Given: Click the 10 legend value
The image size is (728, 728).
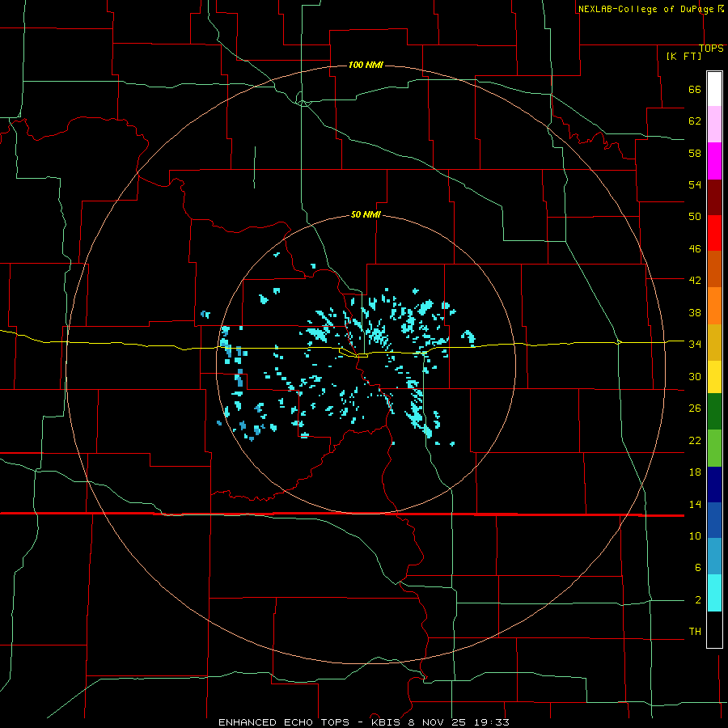Looking at the screenshot, I should (x=695, y=535).
